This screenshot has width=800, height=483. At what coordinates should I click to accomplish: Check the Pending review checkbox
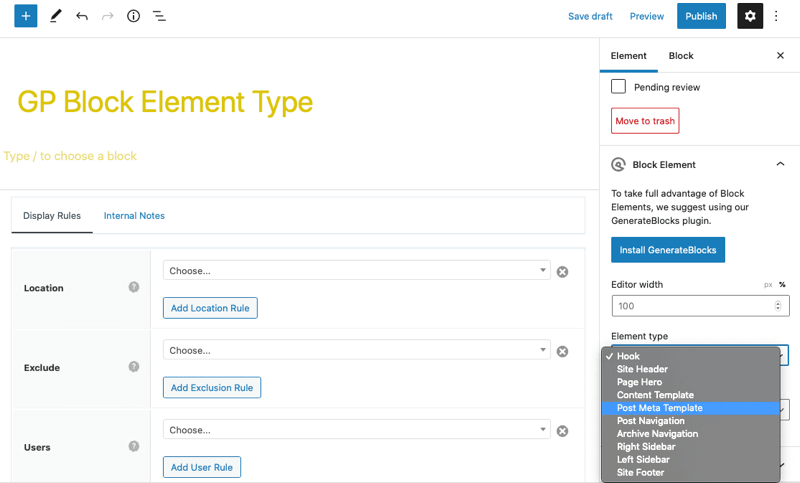[619, 87]
